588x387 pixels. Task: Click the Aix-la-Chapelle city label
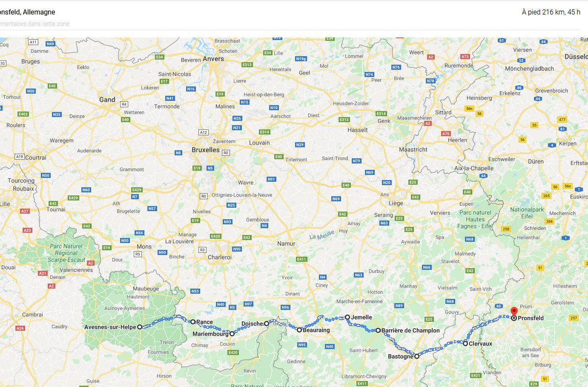click(x=474, y=168)
